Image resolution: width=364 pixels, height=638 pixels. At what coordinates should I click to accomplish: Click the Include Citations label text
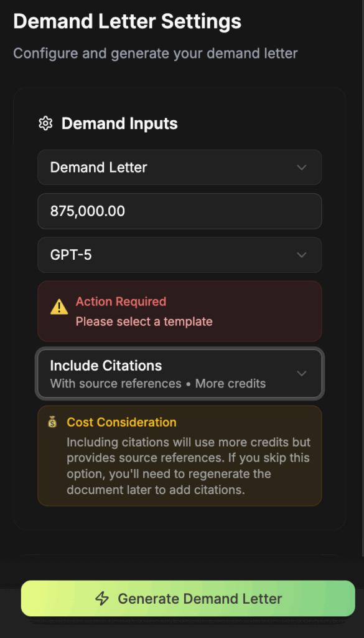tap(105, 366)
